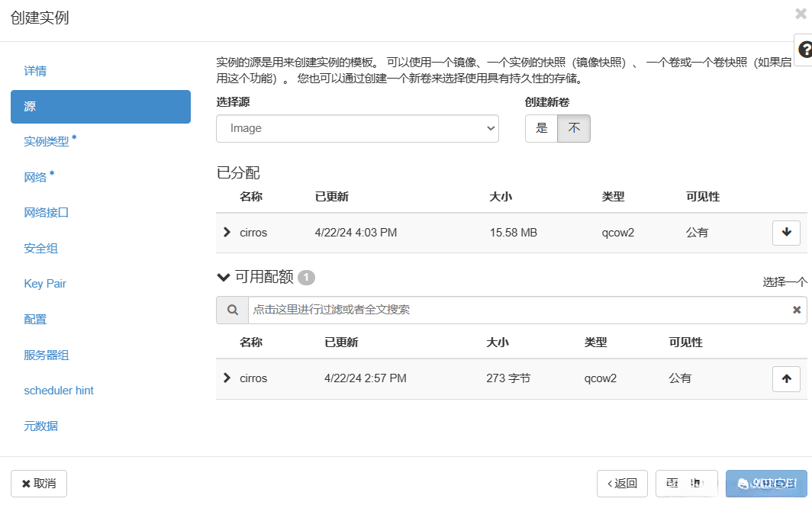Screen dimensions: 812x505
Task: Remove allocated cirros image with down arrow
Action: [x=786, y=233]
